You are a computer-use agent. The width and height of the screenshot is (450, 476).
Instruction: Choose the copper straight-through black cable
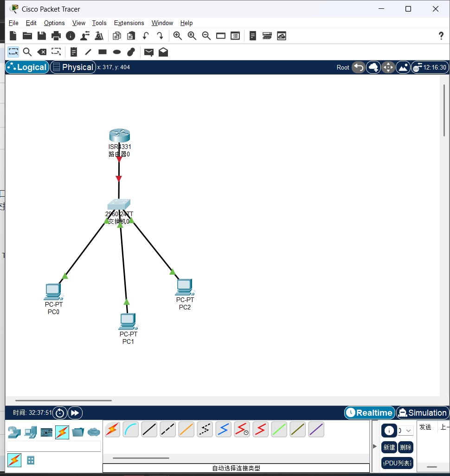click(149, 429)
